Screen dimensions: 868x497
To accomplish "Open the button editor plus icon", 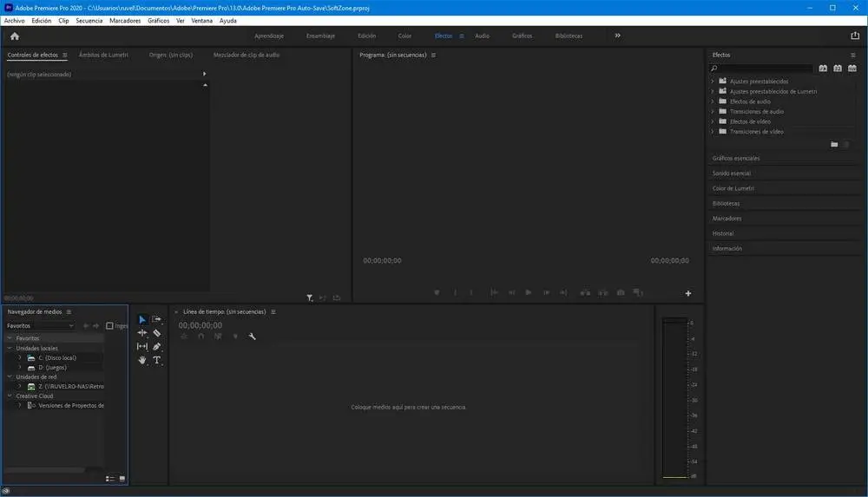I will click(688, 293).
